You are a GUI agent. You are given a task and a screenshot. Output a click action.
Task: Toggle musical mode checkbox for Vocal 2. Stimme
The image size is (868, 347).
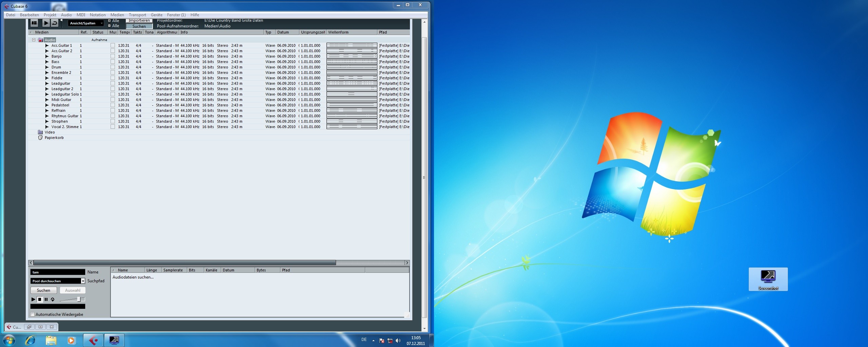pos(113,127)
